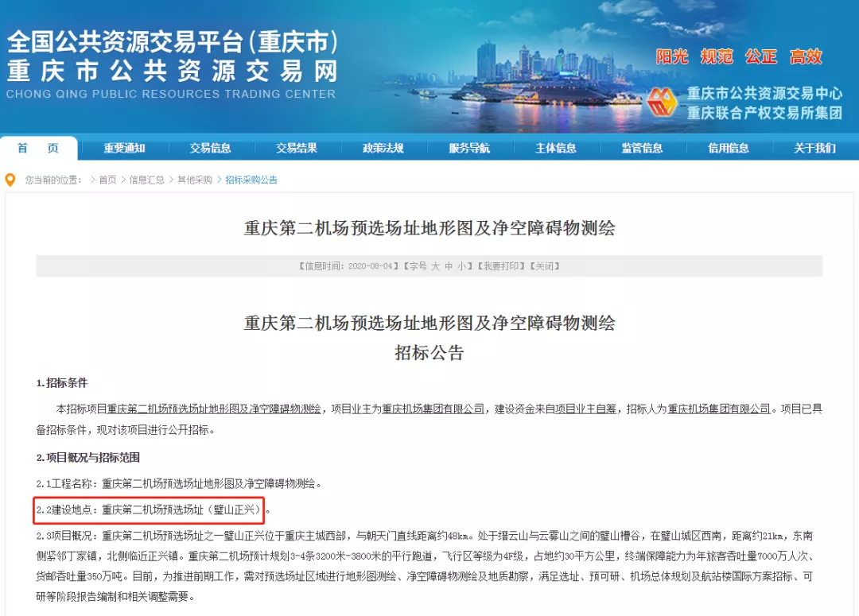The height and width of the screenshot is (616, 859).
Task: Click the 信息时间: 2020-08-04 text
Action: (348, 266)
